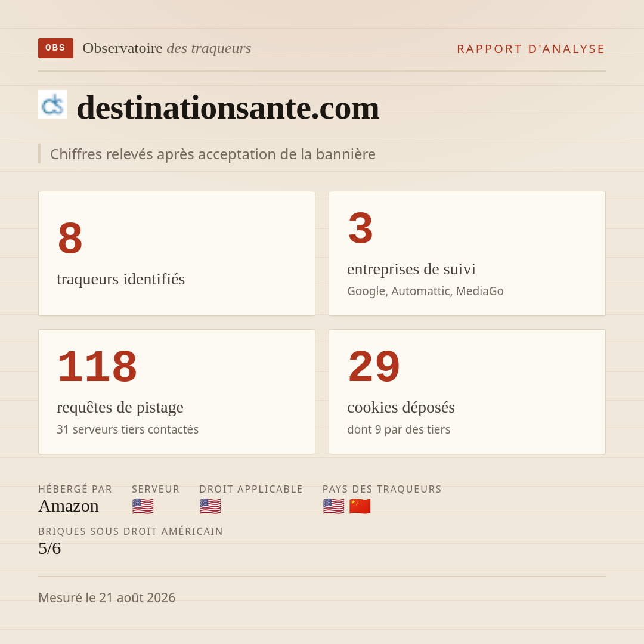
Task: Click the 5/6 value
Action: (x=49, y=549)
